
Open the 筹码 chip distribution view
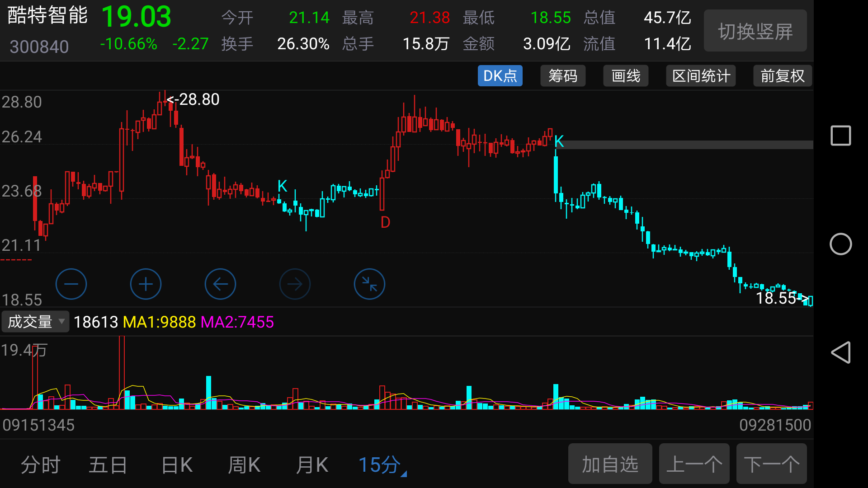[x=563, y=76]
